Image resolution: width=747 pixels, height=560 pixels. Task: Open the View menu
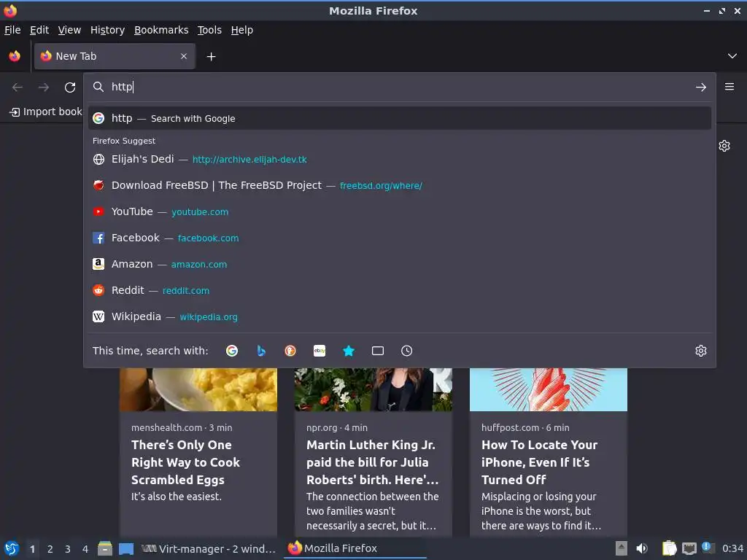tap(69, 30)
